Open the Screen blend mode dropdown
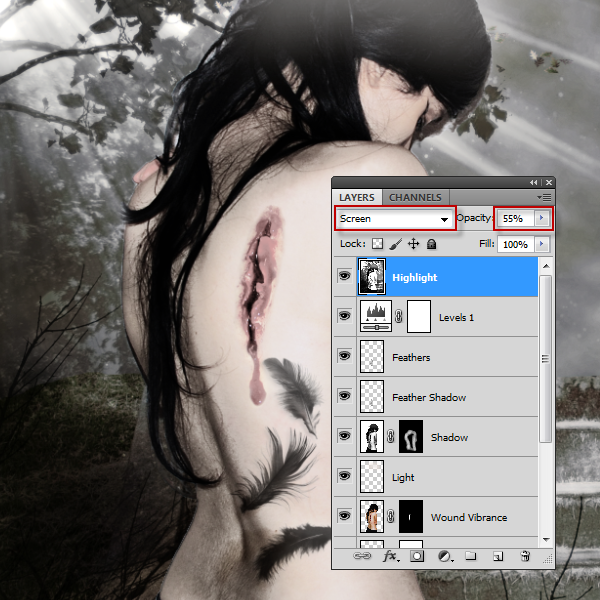This screenshot has width=600, height=600. coord(395,219)
